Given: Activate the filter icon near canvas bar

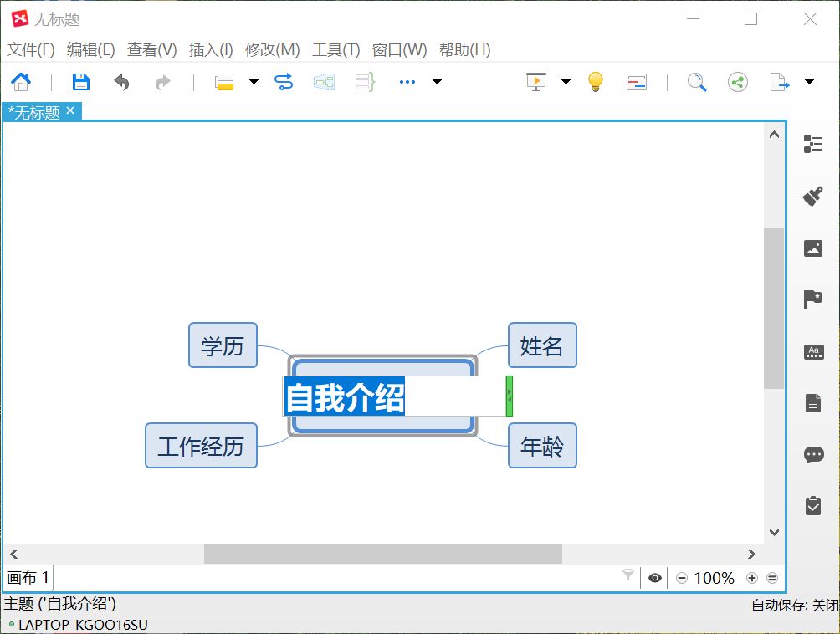Looking at the screenshot, I should coord(628,577).
